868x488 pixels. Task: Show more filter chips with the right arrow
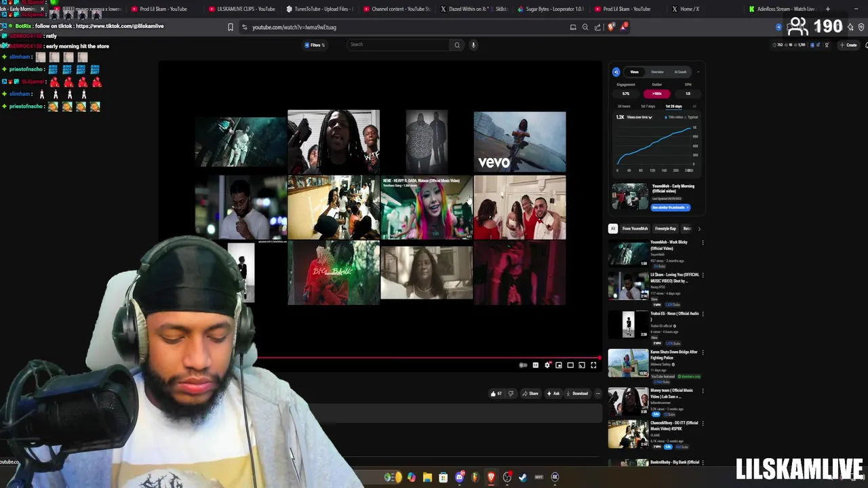(699, 229)
